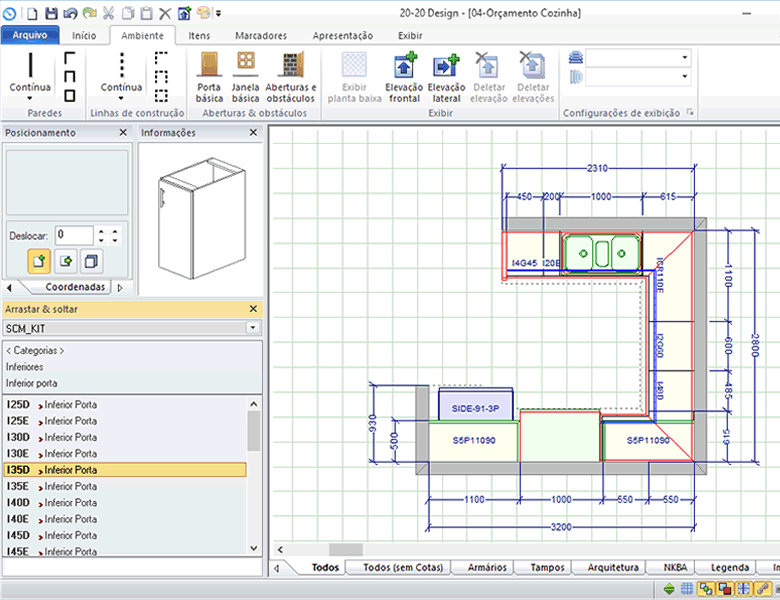The image size is (780, 600).
Task: Click the horizontal scrollbar thumb below the drawing
Action: [x=345, y=549]
